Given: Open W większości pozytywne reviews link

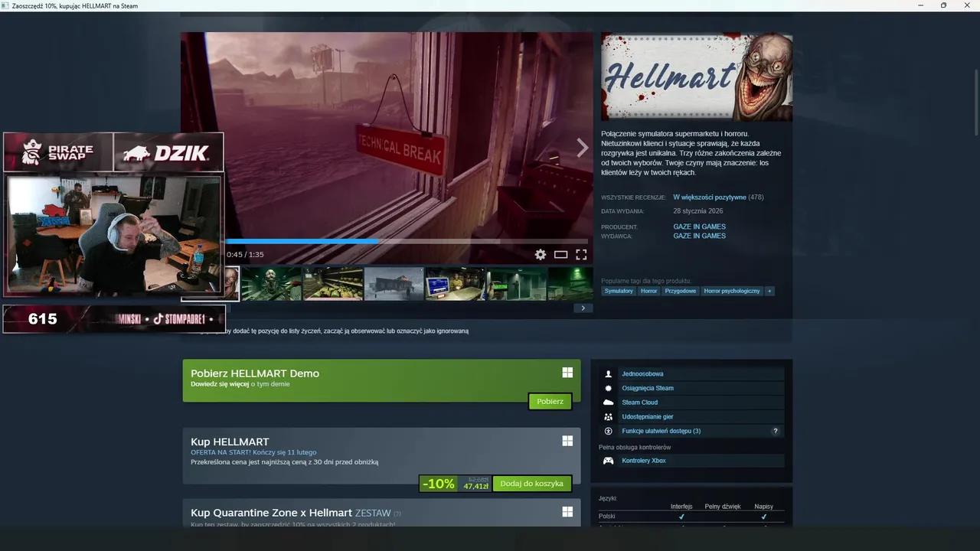Looking at the screenshot, I should click(709, 197).
